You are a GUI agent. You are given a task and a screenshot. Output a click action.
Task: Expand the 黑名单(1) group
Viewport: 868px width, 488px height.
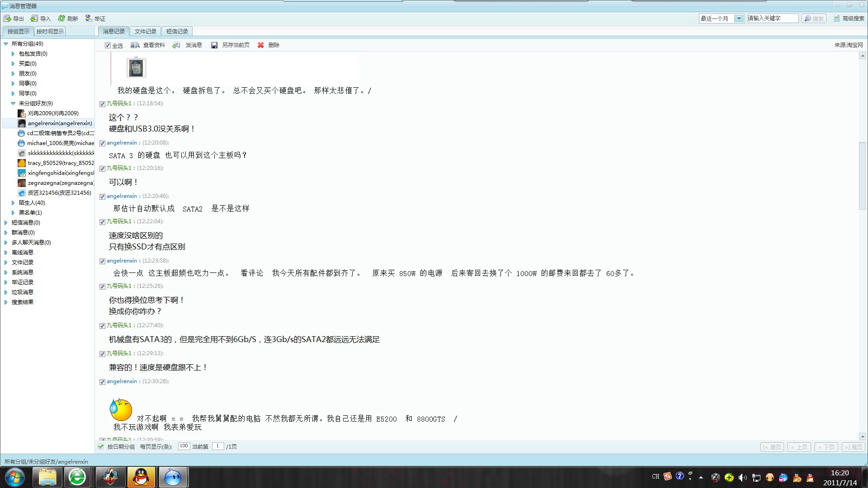[13, 213]
